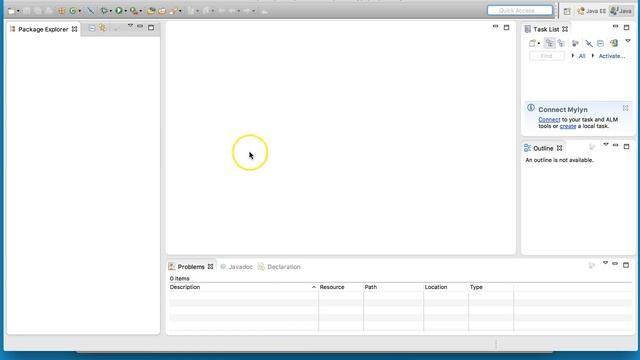Image resolution: width=640 pixels, height=360 pixels.
Task: Sort by the Path column header
Action: pos(393,287)
